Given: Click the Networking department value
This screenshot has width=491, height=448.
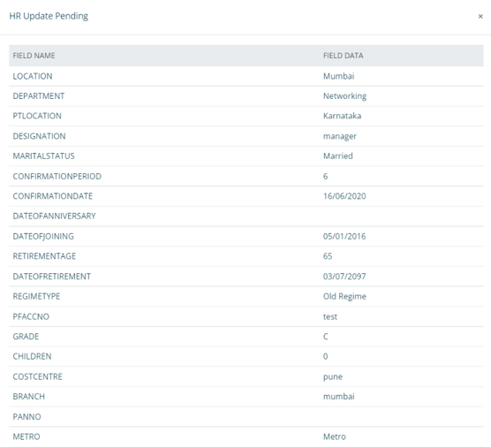Looking at the screenshot, I should [x=344, y=96].
